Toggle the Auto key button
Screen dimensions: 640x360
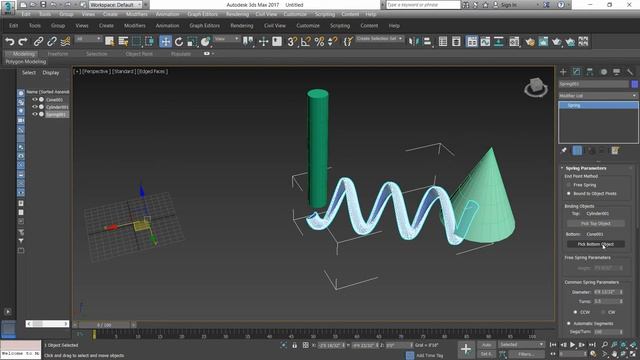[486, 345]
